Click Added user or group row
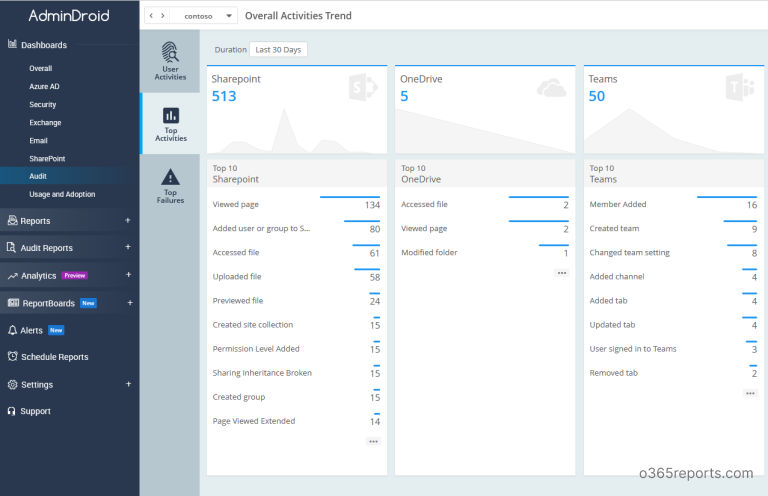Viewport: 768px width, 496px height. [x=296, y=228]
